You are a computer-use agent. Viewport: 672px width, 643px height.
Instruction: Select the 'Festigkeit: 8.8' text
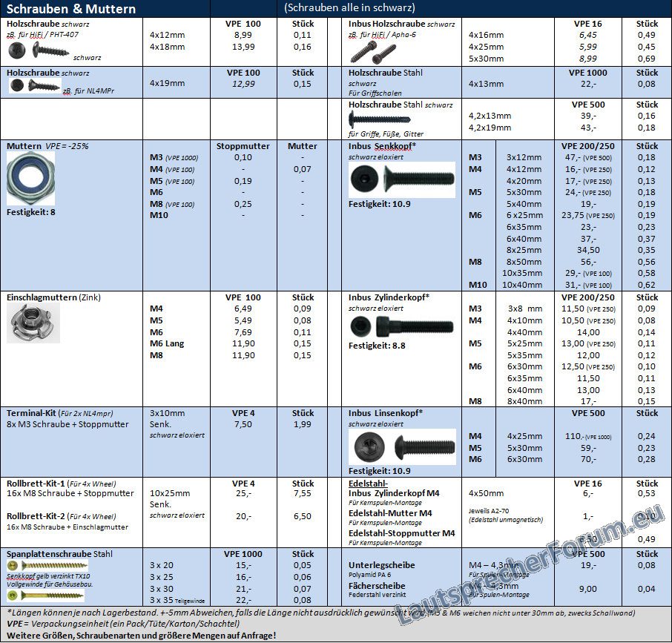(377, 346)
